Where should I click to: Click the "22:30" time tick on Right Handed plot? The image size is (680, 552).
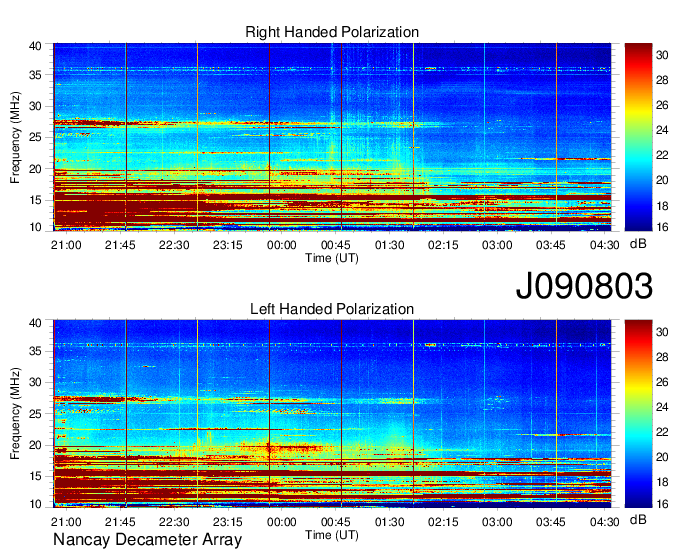tap(174, 245)
